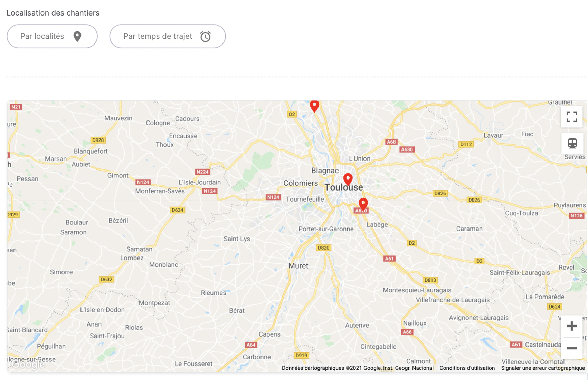Click the D112 road shield

[x=466, y=144]
